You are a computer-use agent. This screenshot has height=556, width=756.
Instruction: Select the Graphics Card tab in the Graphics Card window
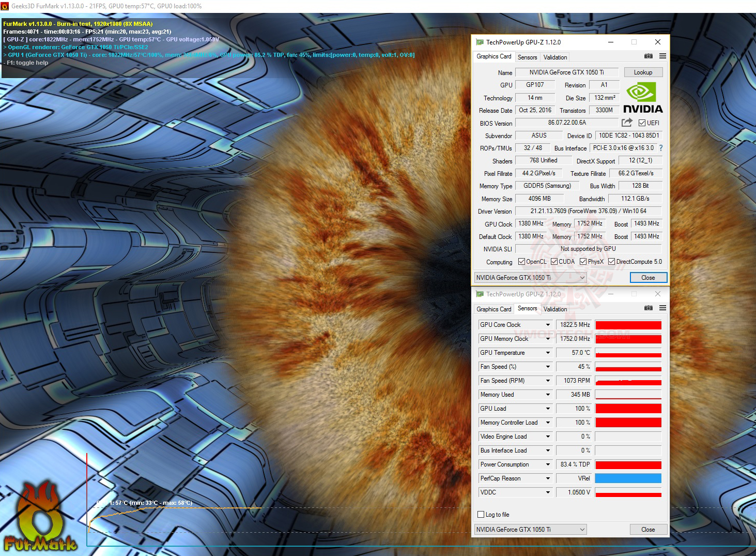click(x=494, y=56)
